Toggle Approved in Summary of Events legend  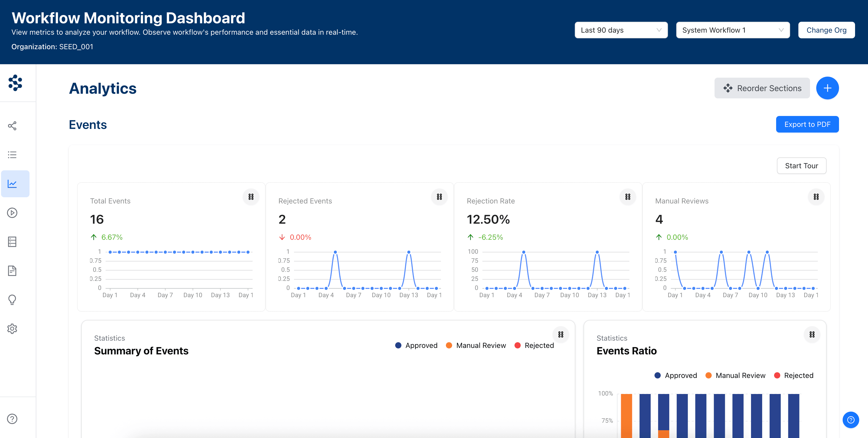click(416, 345)
